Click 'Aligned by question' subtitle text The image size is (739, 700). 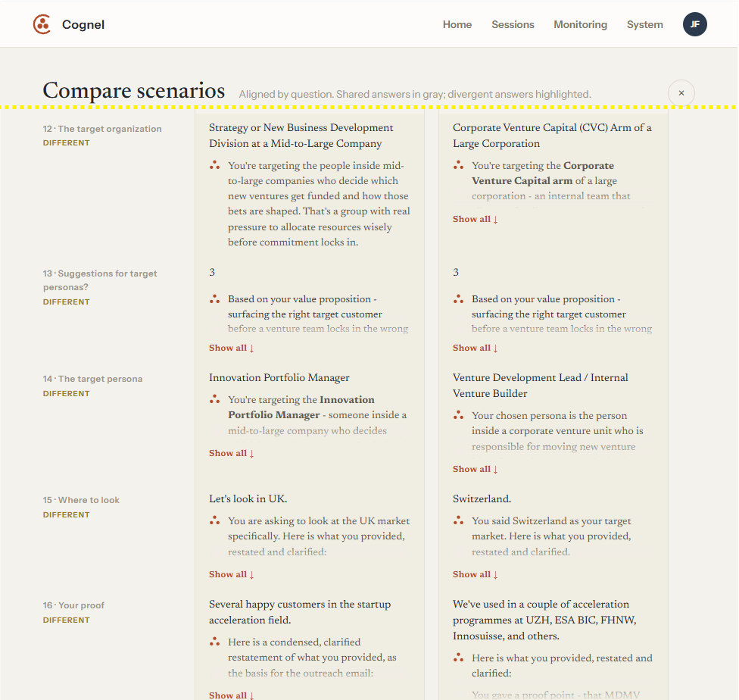[x=415, y=95]
